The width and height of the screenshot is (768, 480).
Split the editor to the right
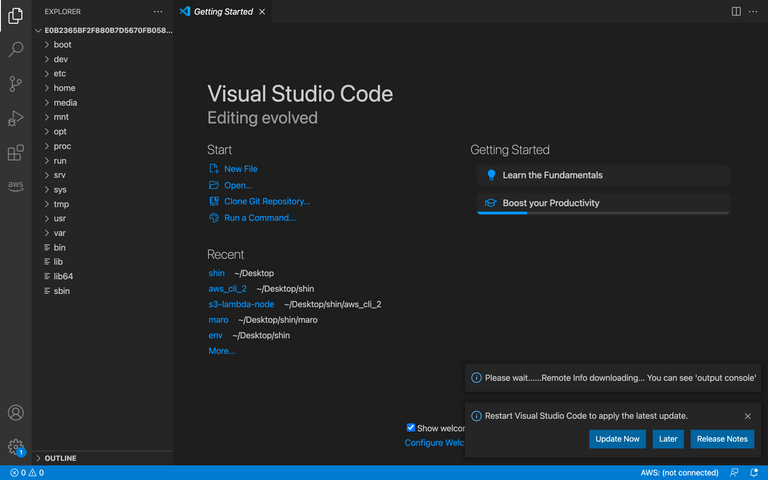(x=736, y=11)
